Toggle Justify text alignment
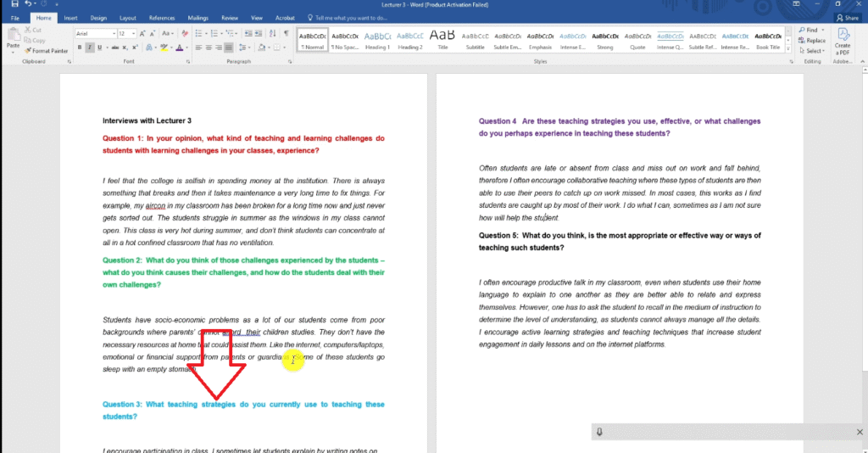This screenshot has height=453, width=868. coord(229,48)
